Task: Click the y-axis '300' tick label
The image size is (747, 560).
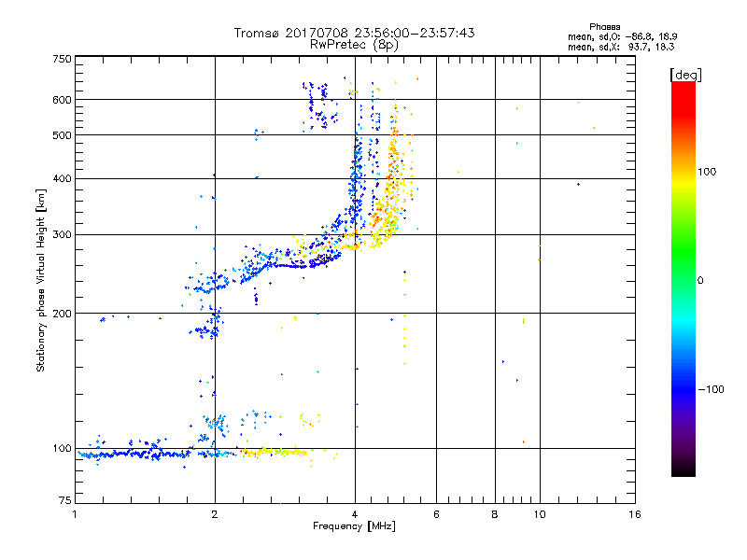Action: [62, 234]
